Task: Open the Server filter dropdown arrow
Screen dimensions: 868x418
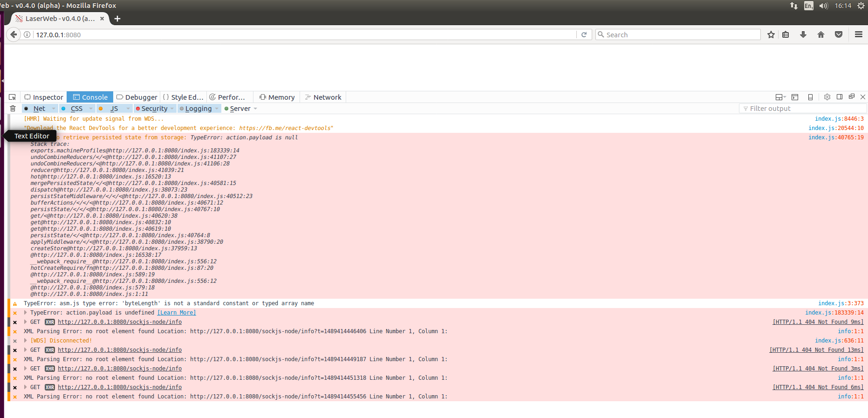Action: coord(255,109)
